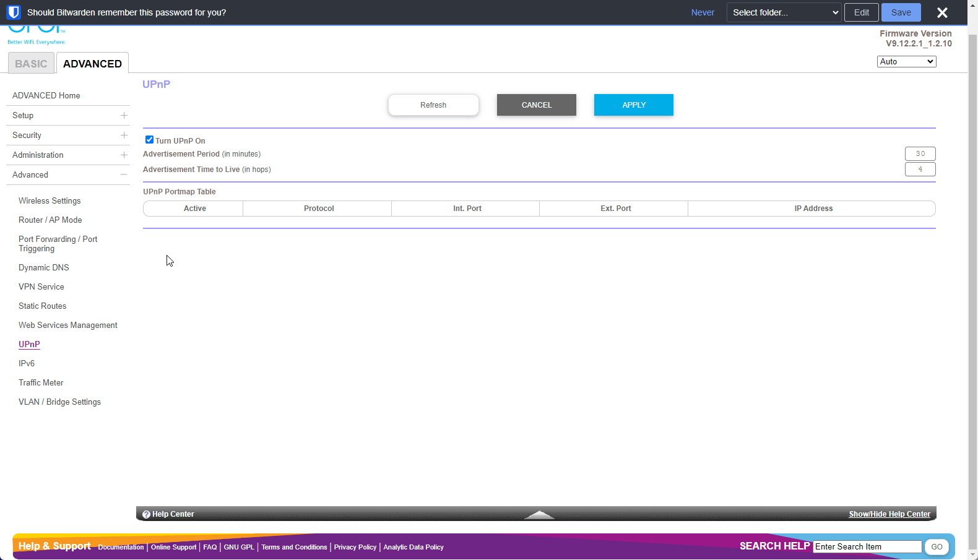Expand the Setup menu plus icon
This screenshot has width=978, height=560.
click(124, 116)
